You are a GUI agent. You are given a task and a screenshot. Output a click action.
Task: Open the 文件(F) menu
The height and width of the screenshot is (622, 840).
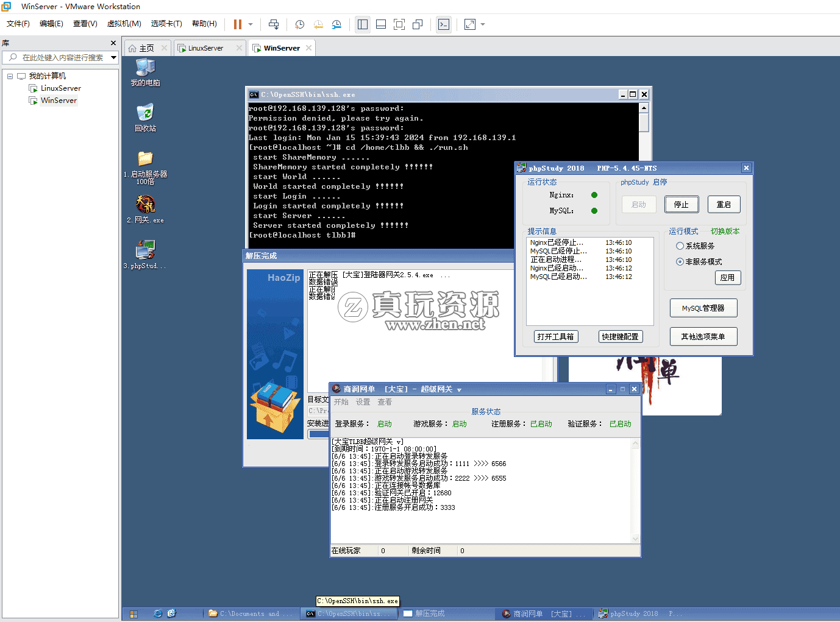point(18,24)
